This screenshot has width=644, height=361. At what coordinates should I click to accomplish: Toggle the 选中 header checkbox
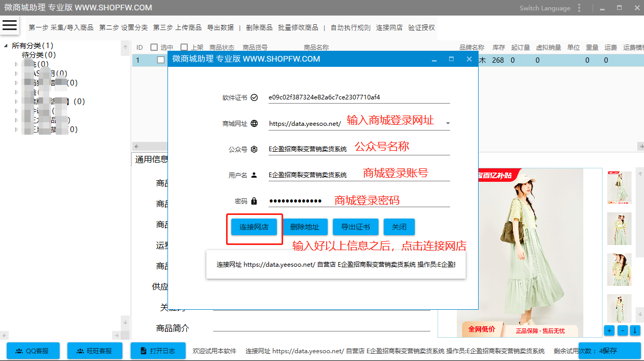tap(154, 47)
